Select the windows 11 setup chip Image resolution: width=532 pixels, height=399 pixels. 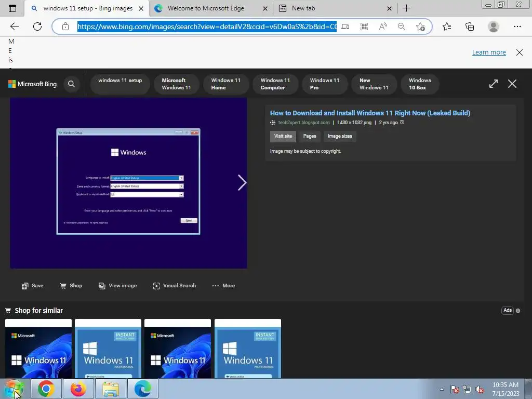pos(120,84)
